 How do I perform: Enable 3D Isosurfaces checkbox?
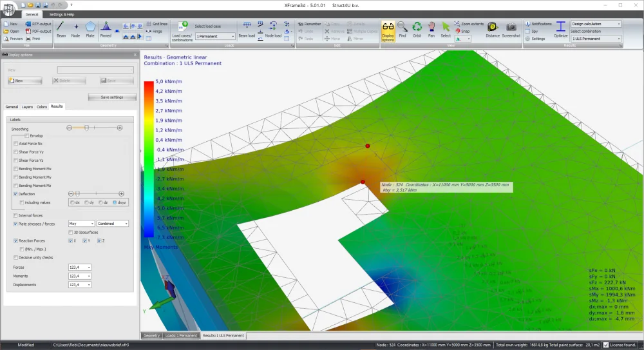click(71, 233)
